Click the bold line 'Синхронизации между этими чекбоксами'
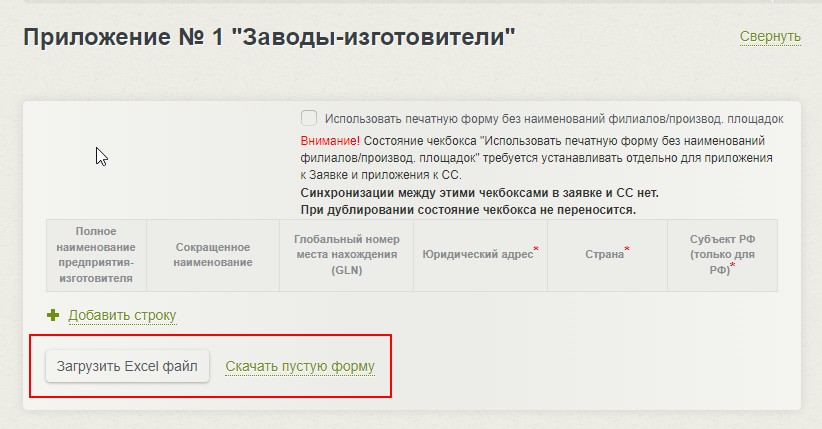The height and width of the screenshot is (429, 822). point(479,193)
